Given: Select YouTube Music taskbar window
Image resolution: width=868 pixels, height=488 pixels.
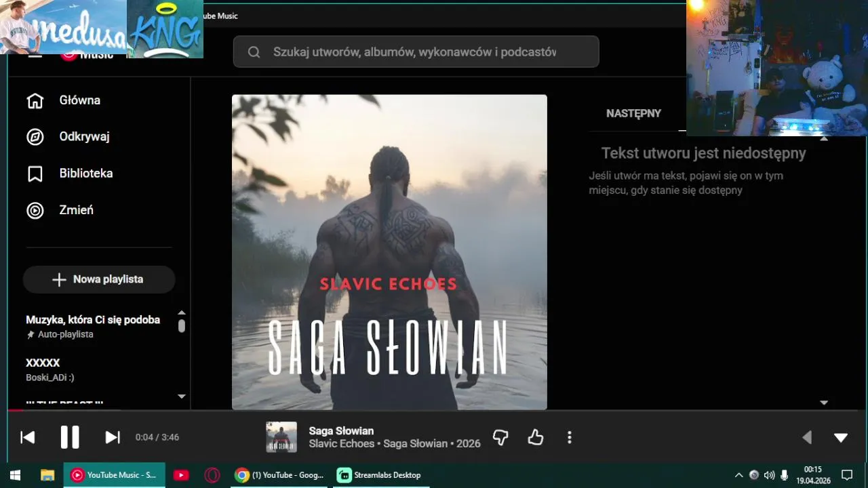Looking at the screenshot, I should 113,475.
